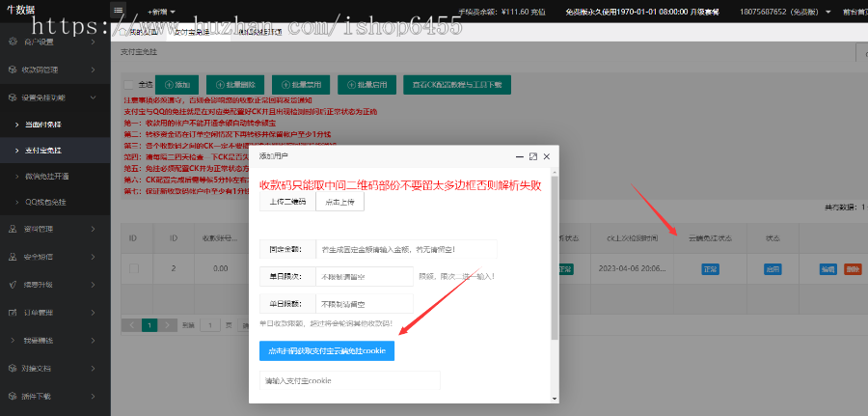
Task: Click the dialog's vertical scrollbar
Action: [555, 290]
